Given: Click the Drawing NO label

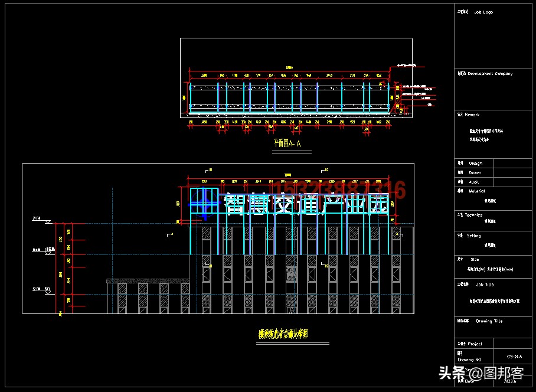Looking at the screenshot, I should click(470, 359).
